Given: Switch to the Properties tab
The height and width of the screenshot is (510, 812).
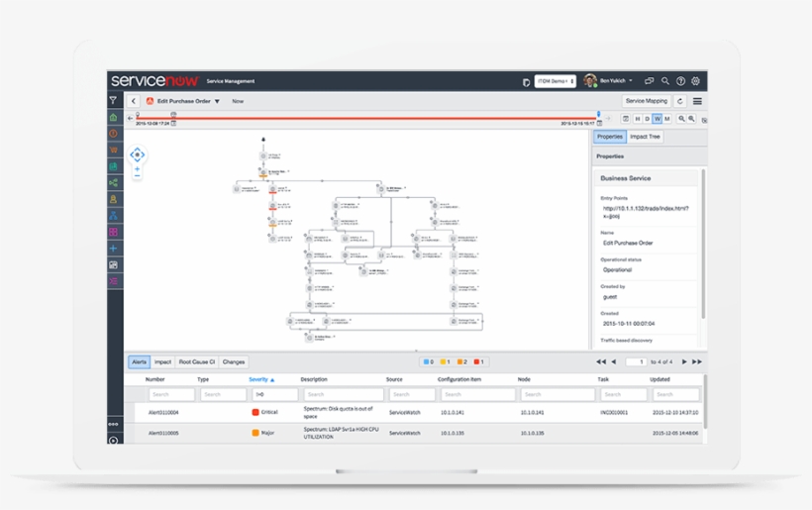Looking at the screenshot, I should (x=610, y=137).
